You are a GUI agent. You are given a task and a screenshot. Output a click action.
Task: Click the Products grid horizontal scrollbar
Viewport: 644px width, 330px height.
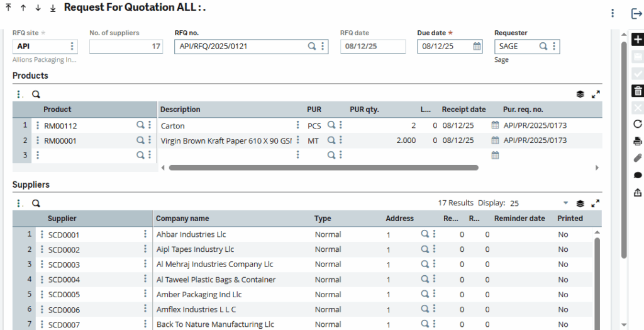point(323,168)
